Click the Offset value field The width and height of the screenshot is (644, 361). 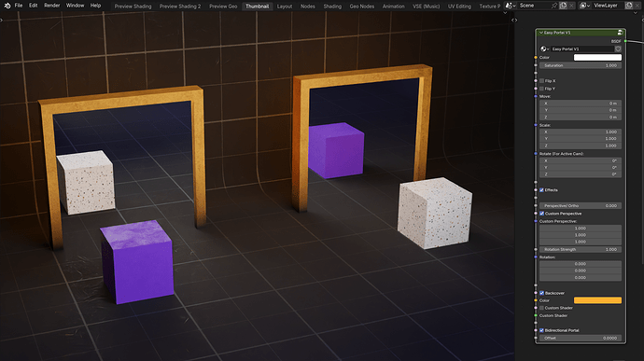[x=580, y=338]
